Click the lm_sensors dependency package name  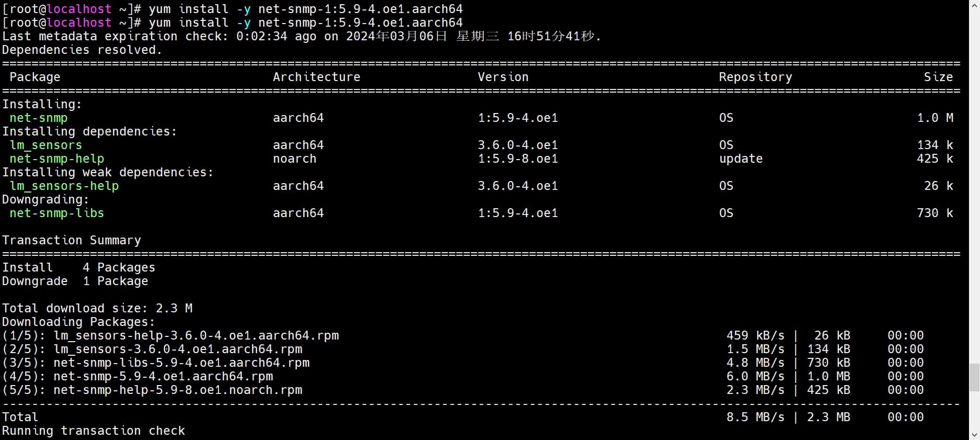point(45,145)
